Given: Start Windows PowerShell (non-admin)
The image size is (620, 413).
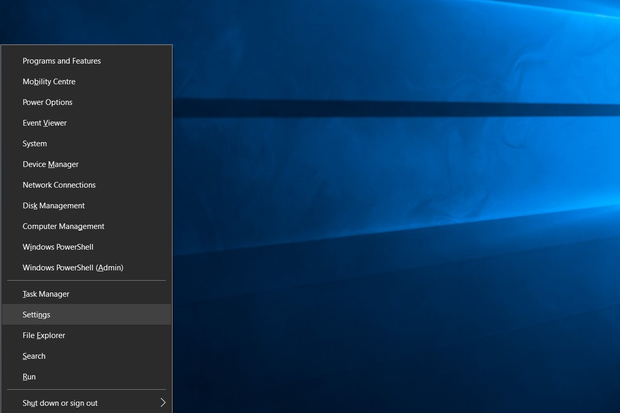Looking at the screenshot, I should click(87, 247).
